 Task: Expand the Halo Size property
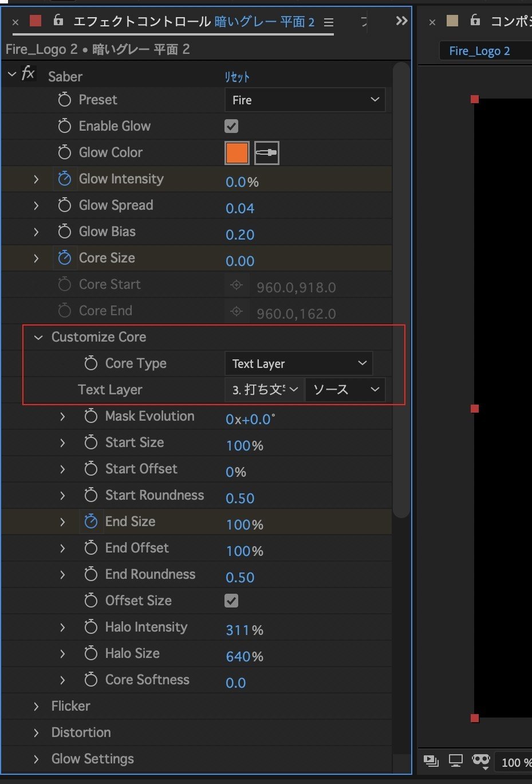(x=62, y=654)
